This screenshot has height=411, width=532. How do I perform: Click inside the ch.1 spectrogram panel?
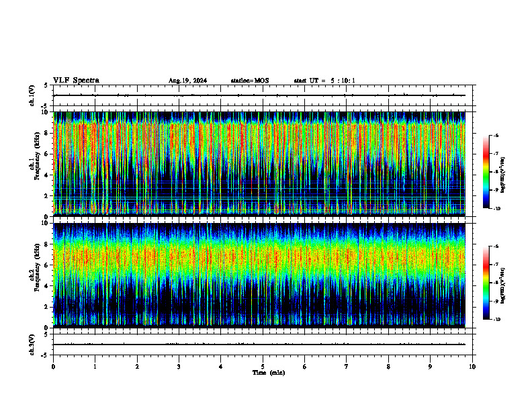pyautogui.click(x=259, y=164)
